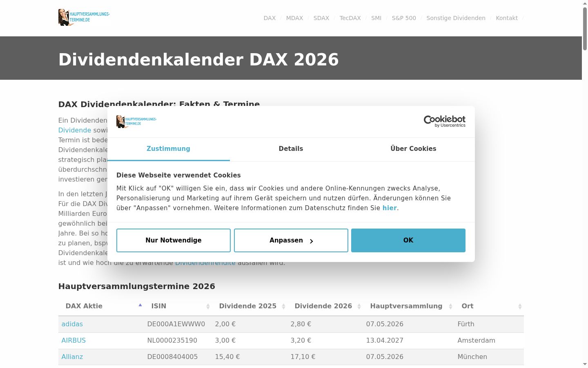
Task: Open the TecDAX navigation item
Action: pyautogui.click(x=350, y=18)
